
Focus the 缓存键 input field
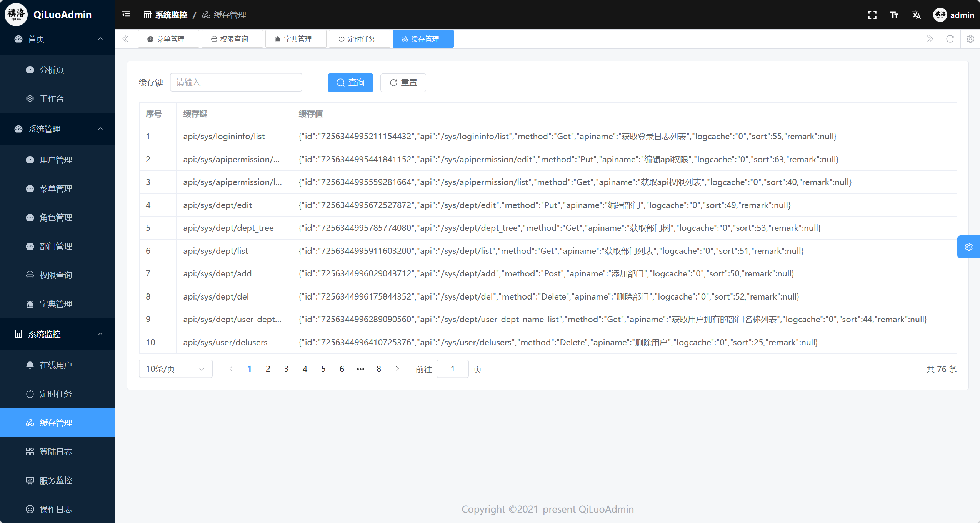(236, 82)
